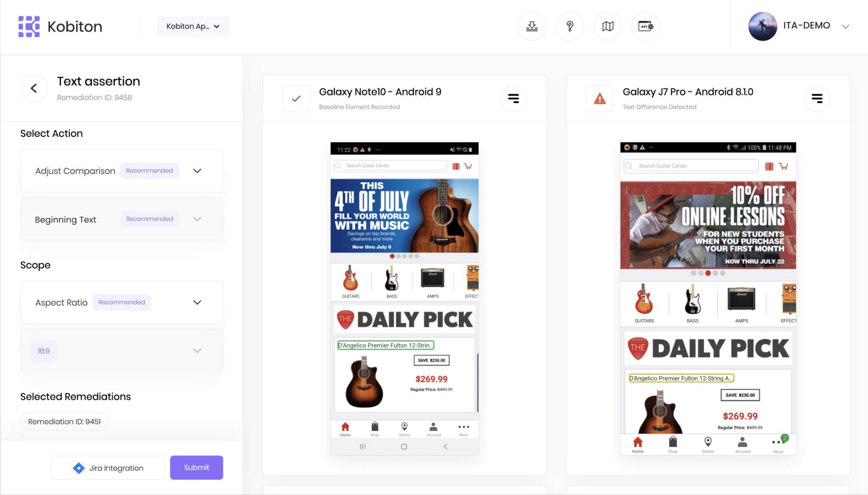The width and height of the screenshot is (868, 495).
Task: Click the checkmark baseline icon on Galaxy Note10
Action: 296,97
